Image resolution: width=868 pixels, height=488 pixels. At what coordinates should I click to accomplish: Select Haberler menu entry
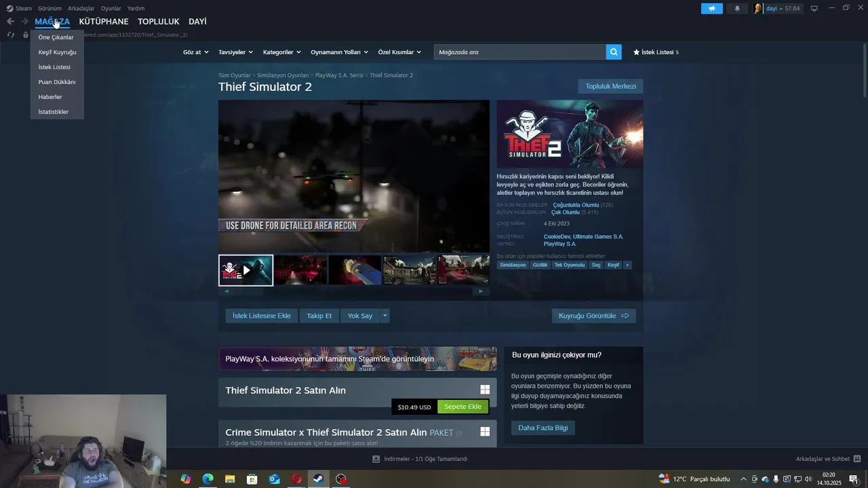point(50,97)
